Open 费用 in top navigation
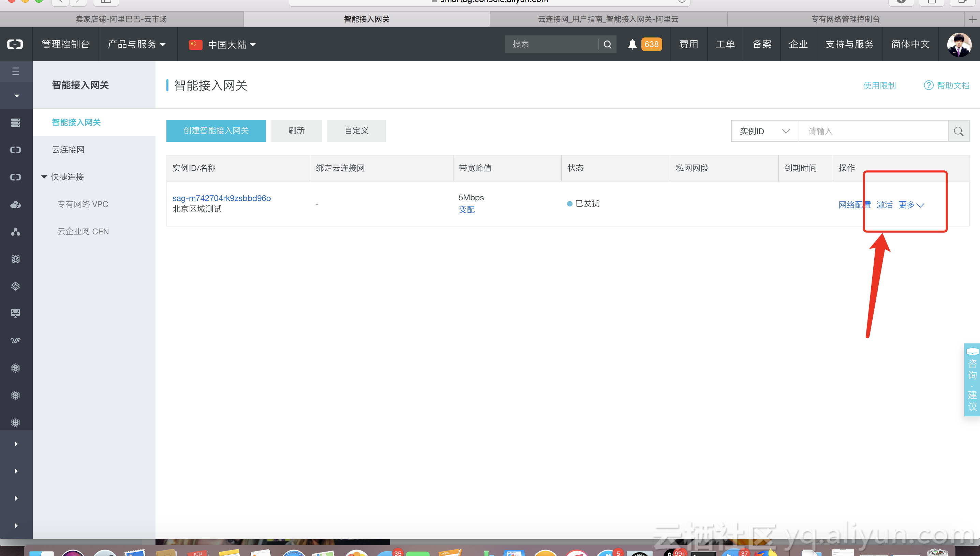 pyautogui.click(x=689, y=44)
